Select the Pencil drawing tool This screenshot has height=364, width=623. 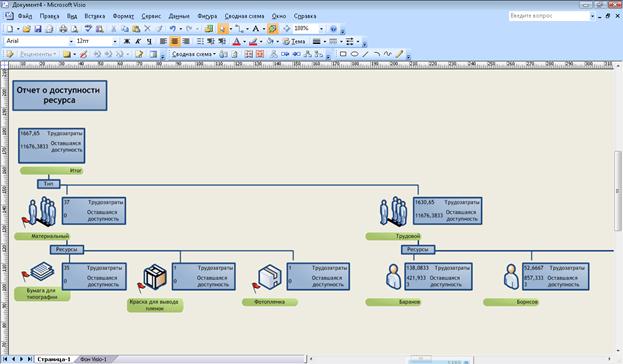[399, 54]
